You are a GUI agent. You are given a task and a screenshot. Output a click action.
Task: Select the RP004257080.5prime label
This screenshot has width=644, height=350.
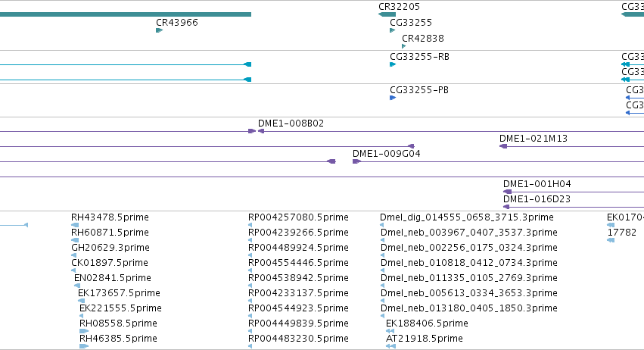[x=299, y=217]
